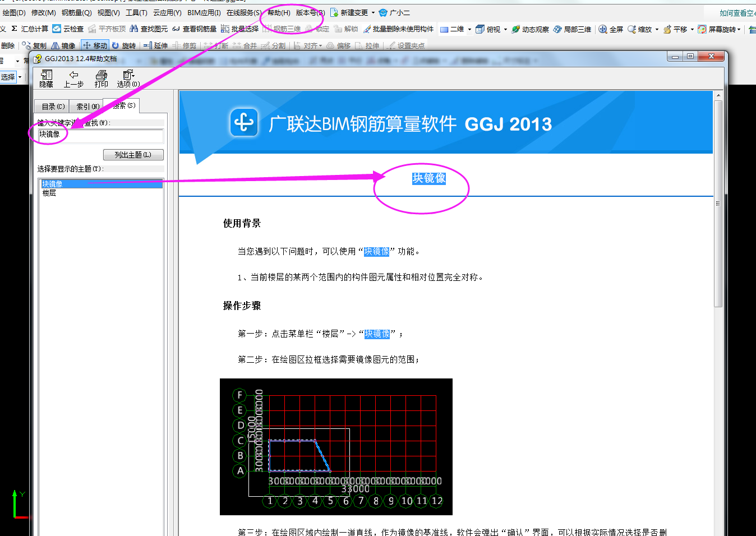This screenshot has height=536, width=756.
Task: Click the grid diagram image in help
Action: coord(336,447)
